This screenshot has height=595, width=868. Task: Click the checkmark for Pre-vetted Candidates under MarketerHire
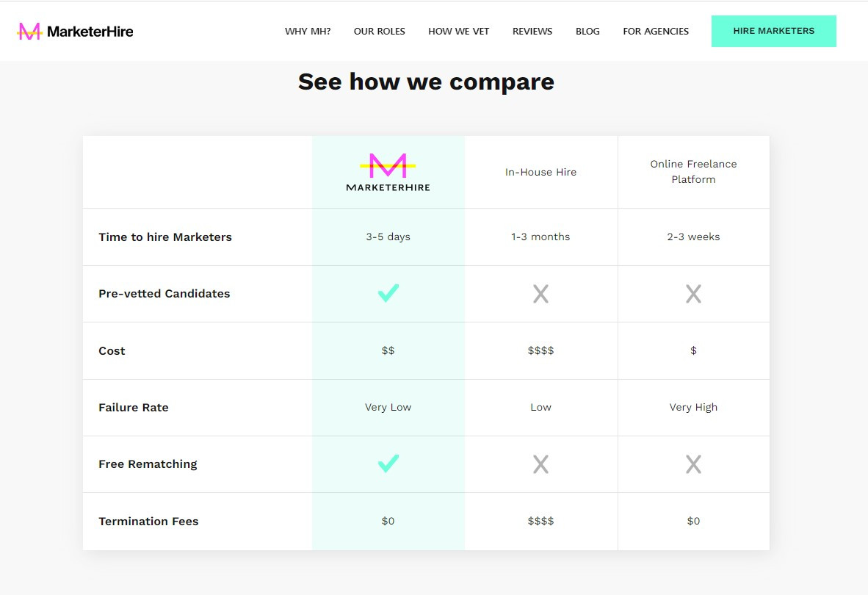pos(388,293)
